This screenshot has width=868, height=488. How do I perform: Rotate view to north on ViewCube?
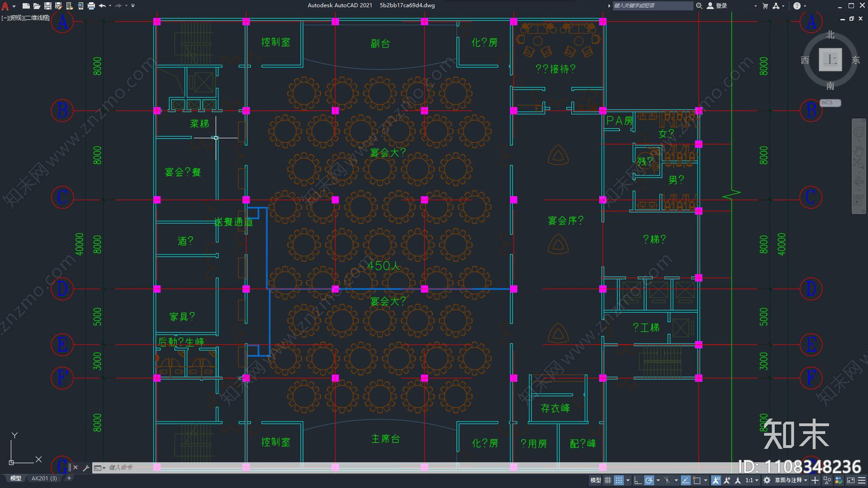[x=831, y=35]
